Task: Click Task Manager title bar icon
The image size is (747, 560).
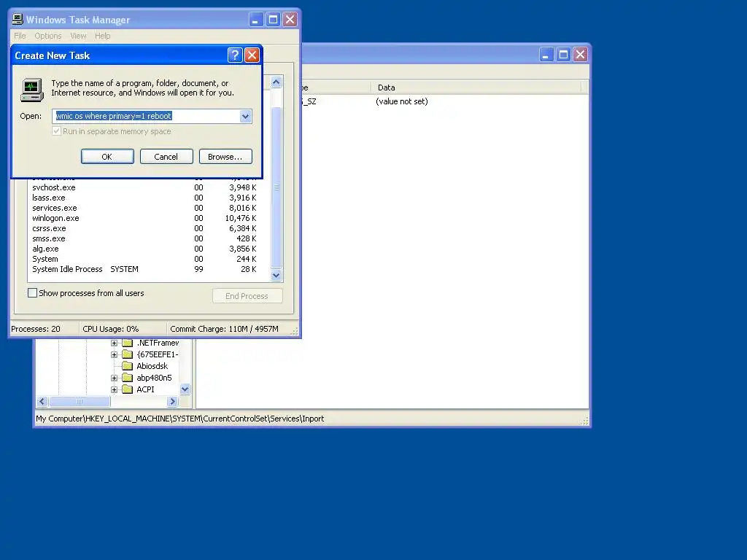Action: pos(18,19)
